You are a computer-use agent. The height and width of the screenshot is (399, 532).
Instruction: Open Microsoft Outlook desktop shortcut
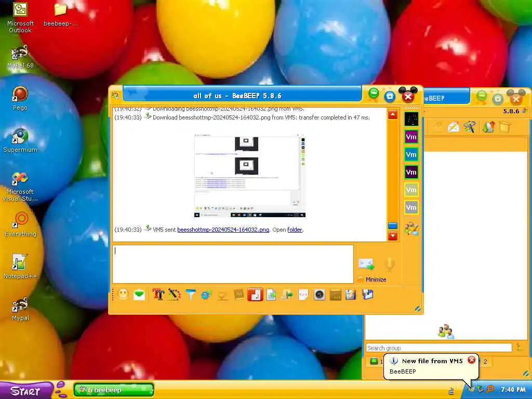pyautogui.click(x=20, y=18)
